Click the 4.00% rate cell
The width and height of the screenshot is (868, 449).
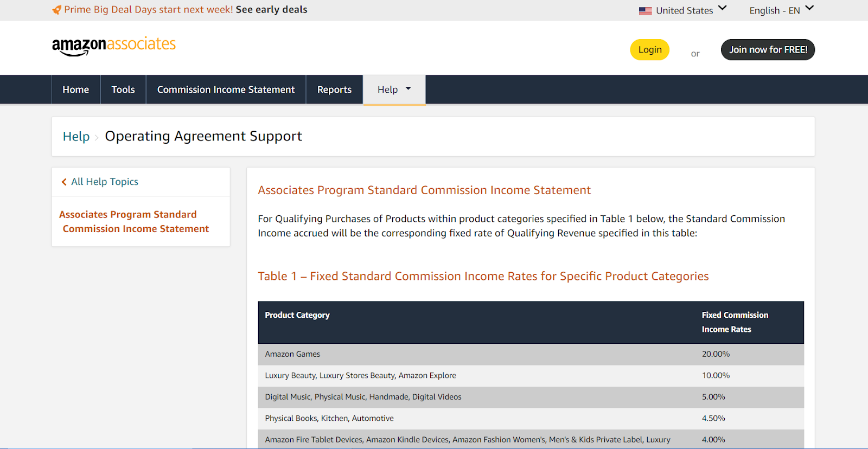[x=713, y=440]
